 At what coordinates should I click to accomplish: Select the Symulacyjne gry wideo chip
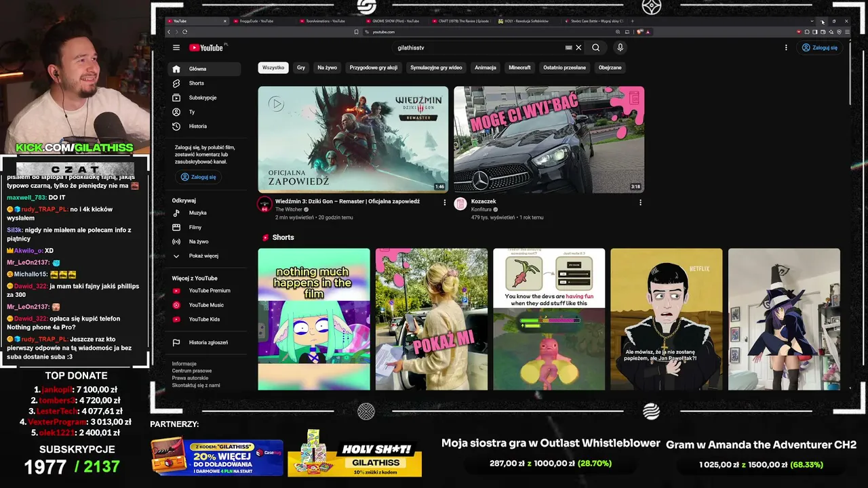(x=436, y=68)
